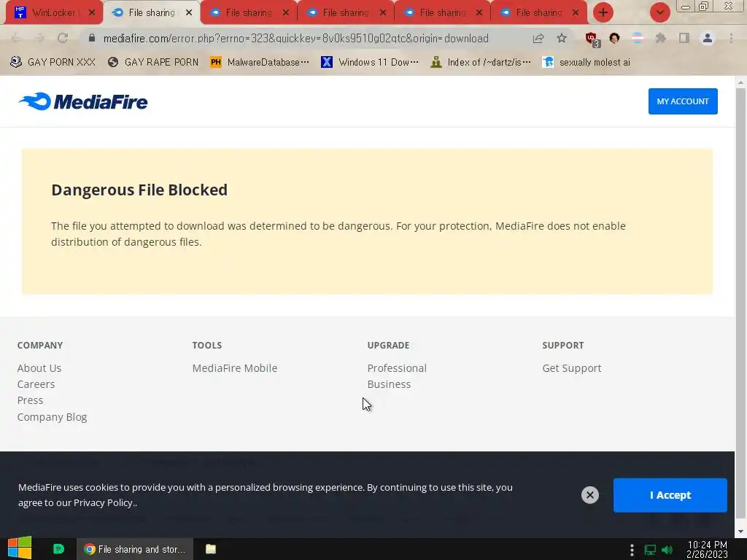Close the active File sharing tab

pyautogui.click(x=189, y=12)
